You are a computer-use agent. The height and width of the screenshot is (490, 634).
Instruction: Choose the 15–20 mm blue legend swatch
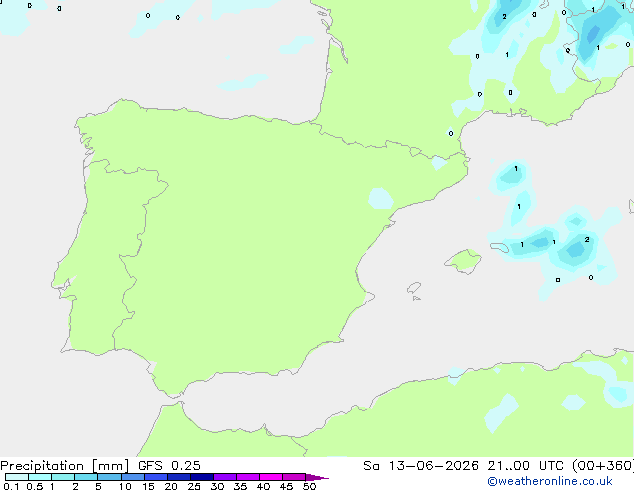(156, 477)
